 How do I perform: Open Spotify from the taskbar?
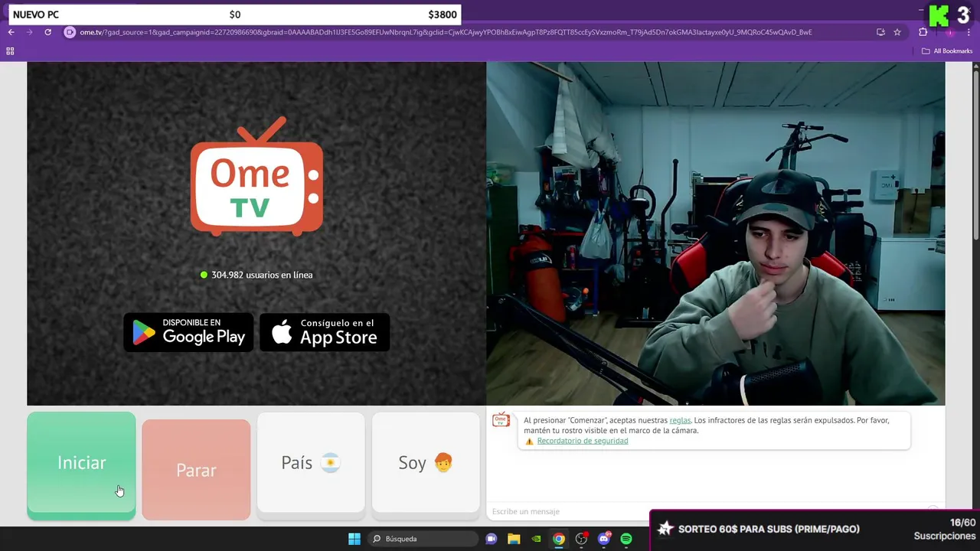(x=626, y=539)
